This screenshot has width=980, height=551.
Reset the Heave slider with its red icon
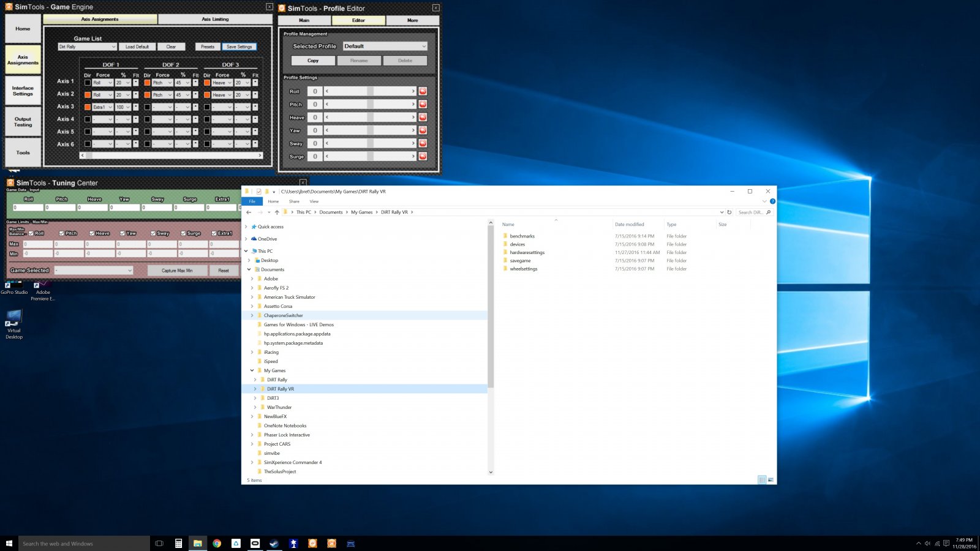[x=423, y=117]
